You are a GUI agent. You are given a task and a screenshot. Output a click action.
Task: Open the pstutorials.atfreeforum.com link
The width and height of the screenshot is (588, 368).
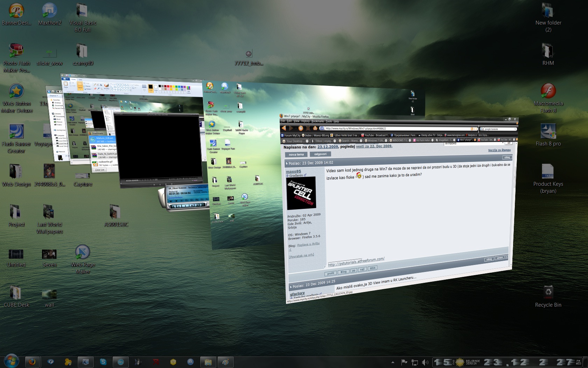click(356, 262)
